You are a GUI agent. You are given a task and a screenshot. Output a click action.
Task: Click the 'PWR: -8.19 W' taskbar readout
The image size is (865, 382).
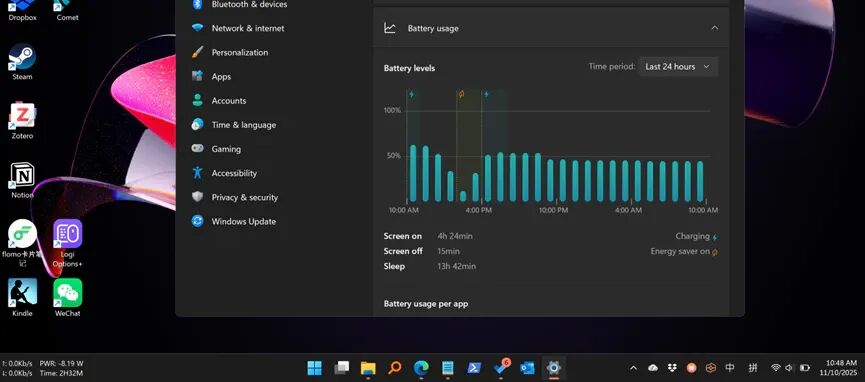(x=61, y=364)
